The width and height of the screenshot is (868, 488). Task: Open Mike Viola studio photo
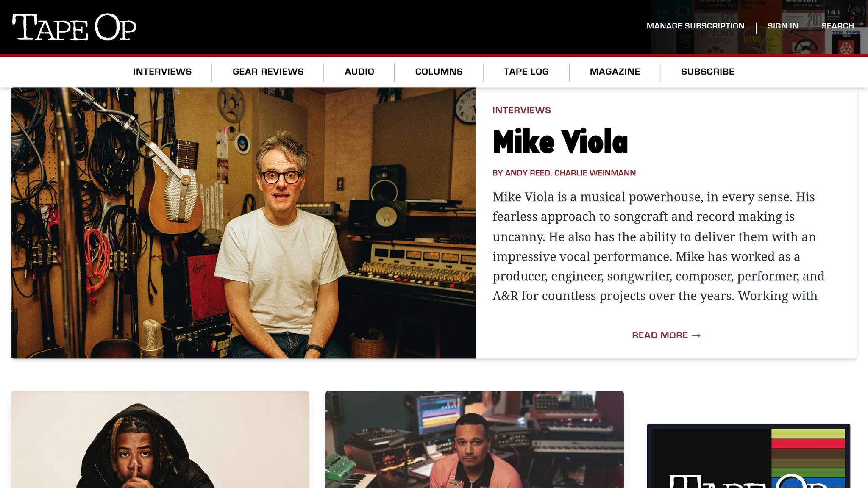(x=243, y=223)
